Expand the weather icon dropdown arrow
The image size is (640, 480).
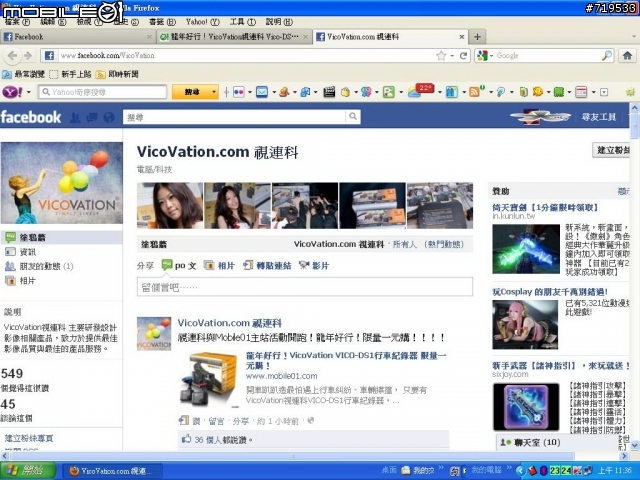440,92
